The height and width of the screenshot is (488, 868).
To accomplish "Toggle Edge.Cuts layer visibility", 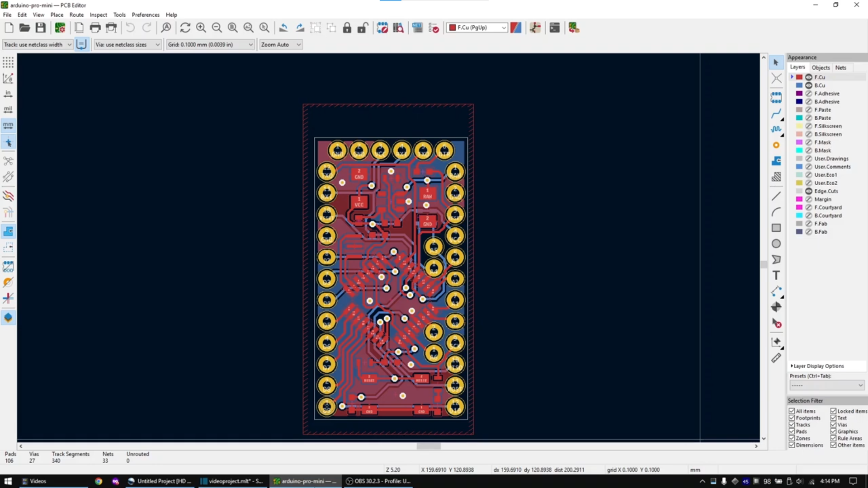I will [x=809, y=191].
